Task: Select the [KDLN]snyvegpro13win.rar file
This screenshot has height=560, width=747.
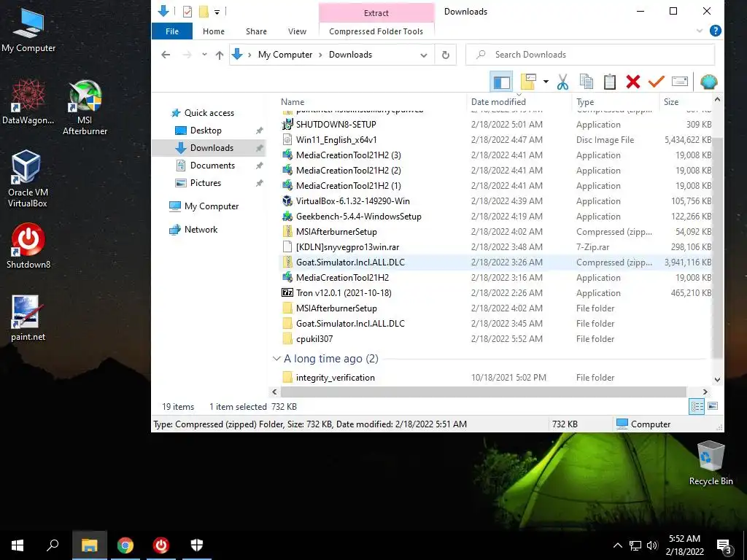Action: [347, 247]
